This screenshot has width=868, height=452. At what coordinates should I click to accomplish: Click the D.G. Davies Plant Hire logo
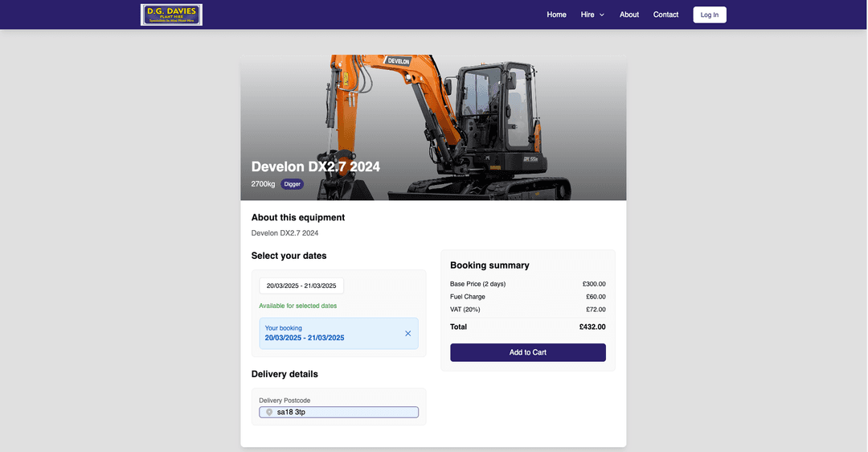coord(172,15)
